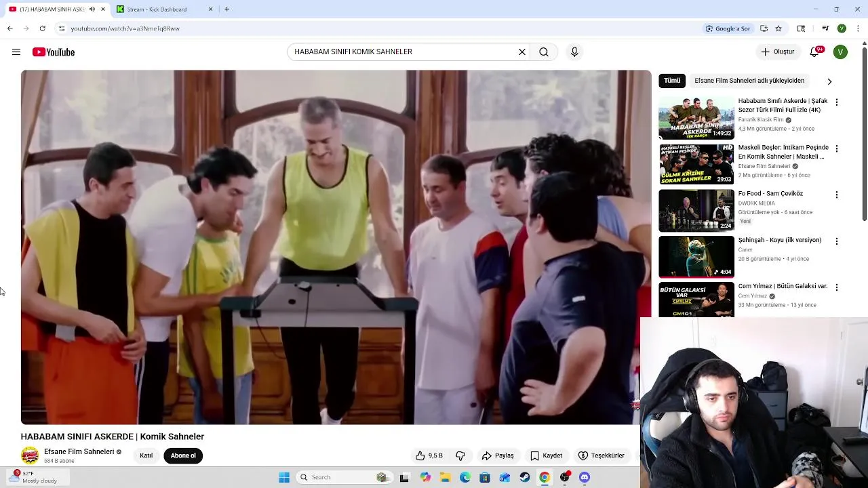868x488 pixels.
Task: Click Teşekkürler thanks button
Action: (601, 455)
